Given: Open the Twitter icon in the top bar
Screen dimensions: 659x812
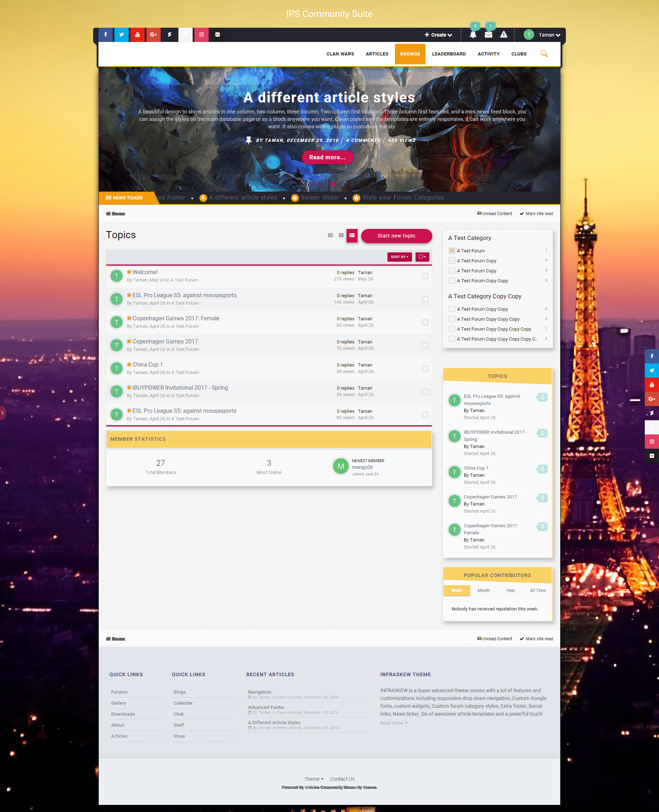Looking at the screenshot, I should (x=122, y=34).
